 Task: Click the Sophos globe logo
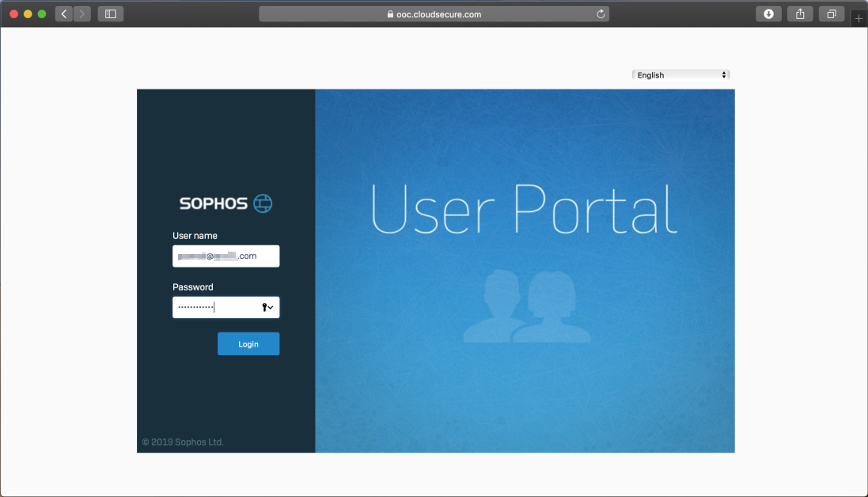tap(262, 203)
